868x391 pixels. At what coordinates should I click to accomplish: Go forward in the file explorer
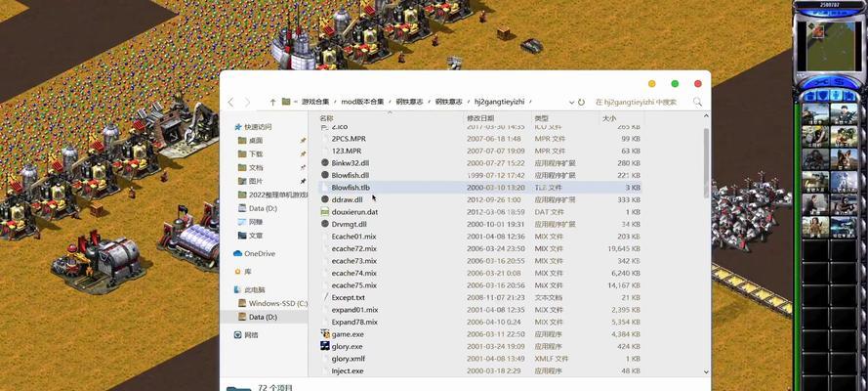pos(247,102)
